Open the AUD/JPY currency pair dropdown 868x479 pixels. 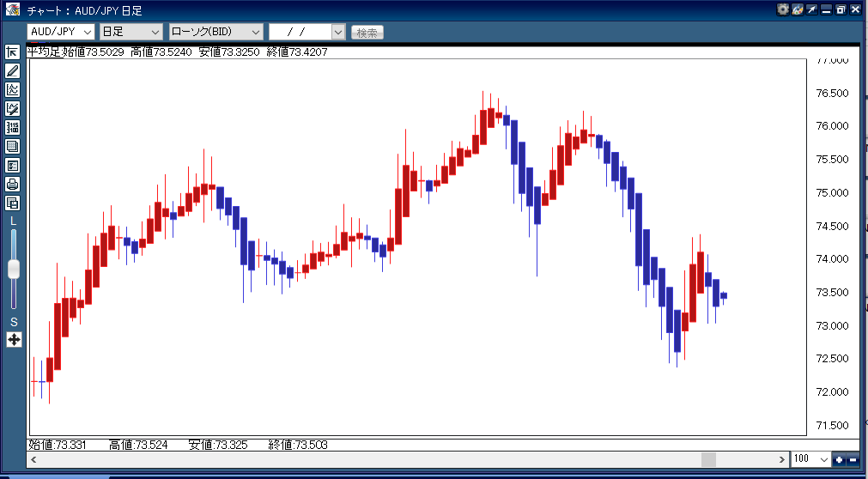coord(61,32)
